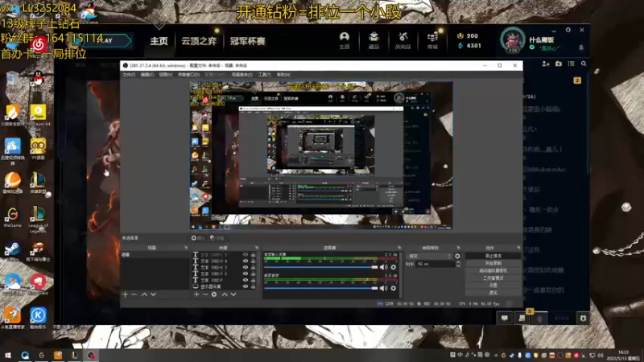Viewport: 644px width, 362px height.
Task: Hide 显示器采集 source via eye
Action: coord(246,286)
